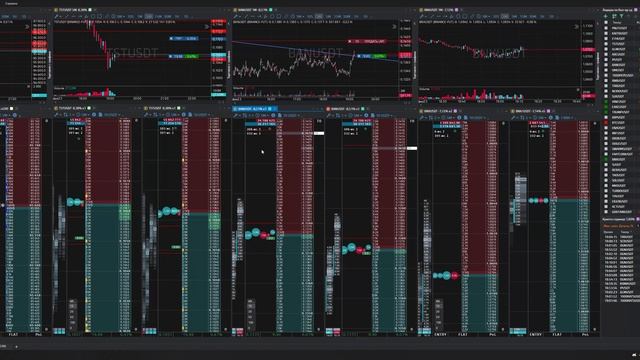Screen dimensions: 640x360
Task: Click the white link-color square on TSTUSDT chart tab
Action: [90, 10]
